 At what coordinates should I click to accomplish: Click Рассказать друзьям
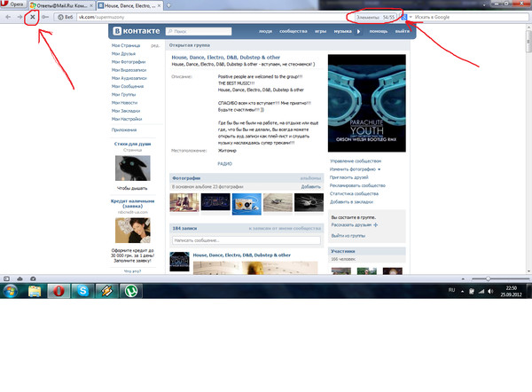(x=354, y=224)
